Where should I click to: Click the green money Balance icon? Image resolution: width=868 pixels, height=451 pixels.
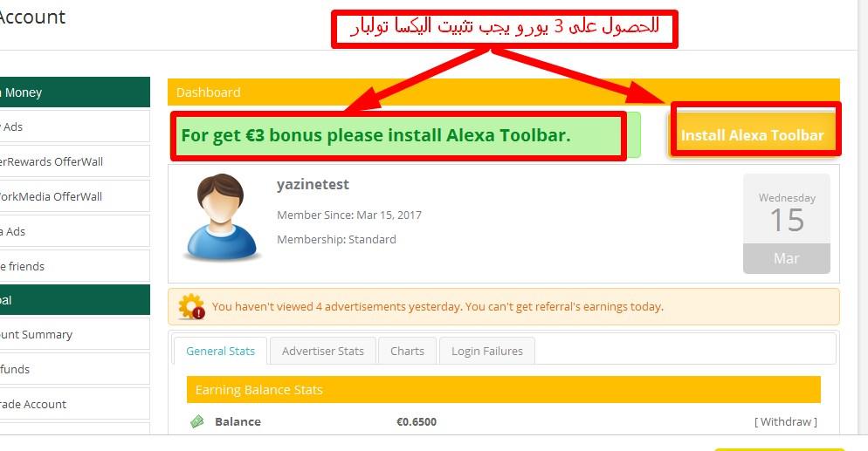point(197,421)
